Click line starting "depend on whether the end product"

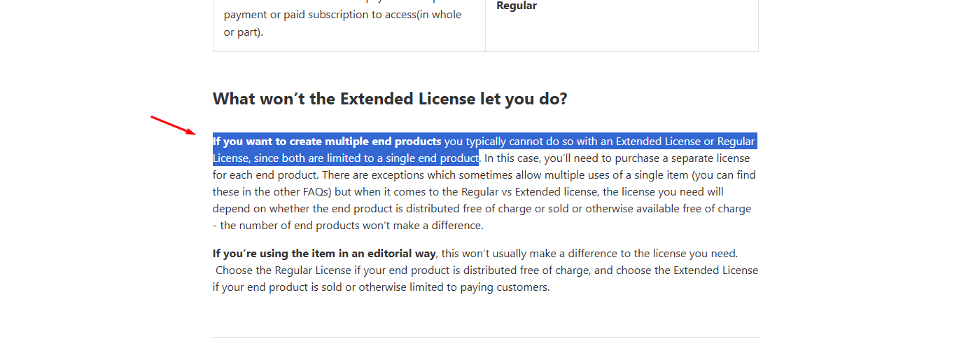point(482,209)
